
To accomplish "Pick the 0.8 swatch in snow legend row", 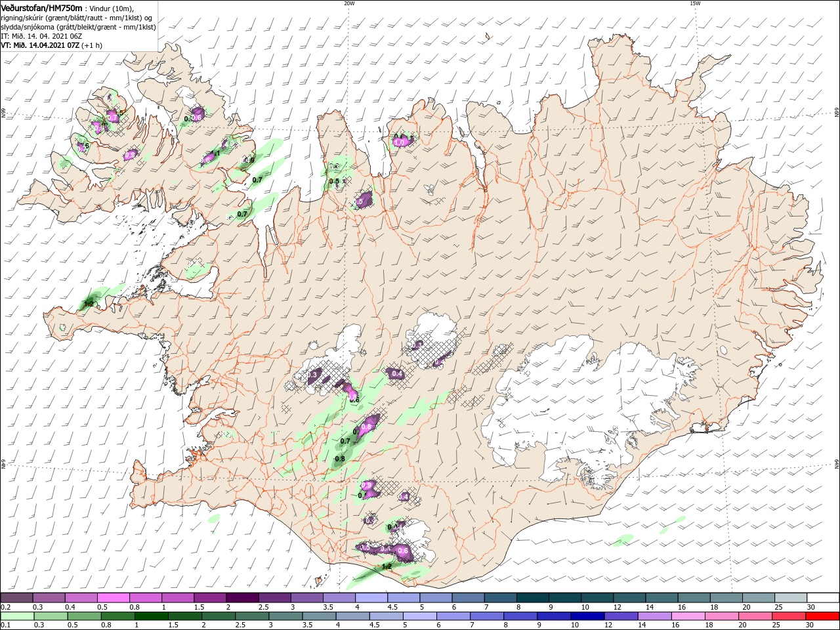I will [x=145, y=598].
